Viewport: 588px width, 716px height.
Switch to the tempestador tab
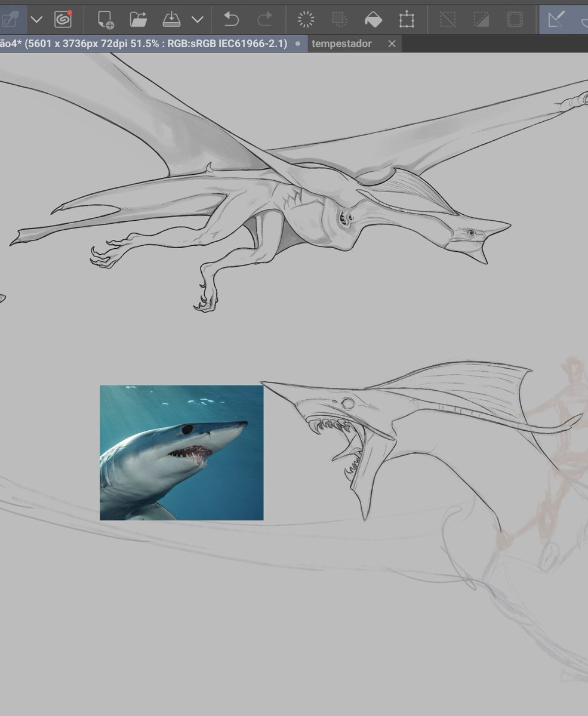click(x=341, y=44)
